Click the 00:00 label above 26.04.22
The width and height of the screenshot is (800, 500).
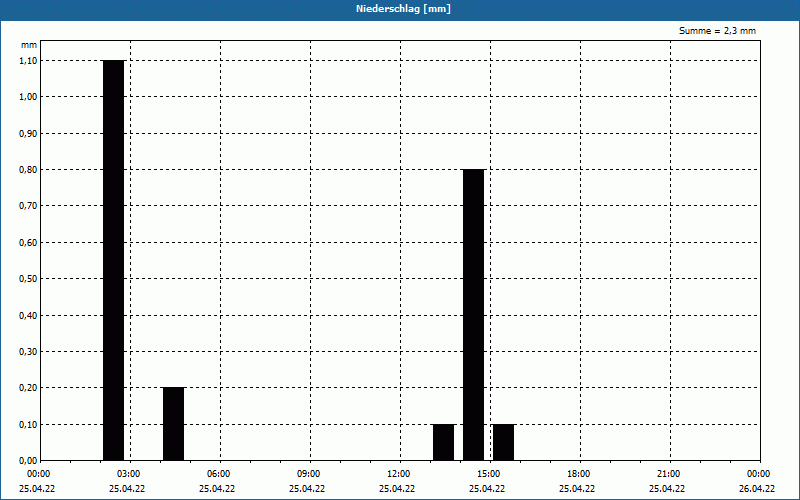click(x=759, y=474)
